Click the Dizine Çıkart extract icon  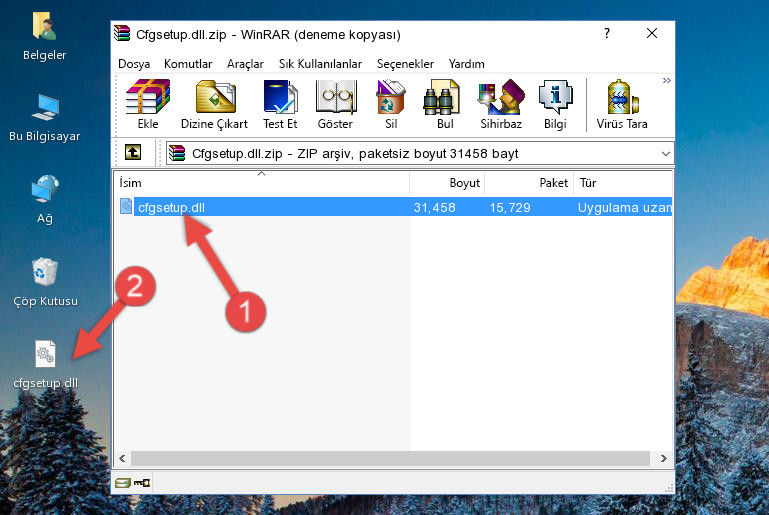[214, 104]
